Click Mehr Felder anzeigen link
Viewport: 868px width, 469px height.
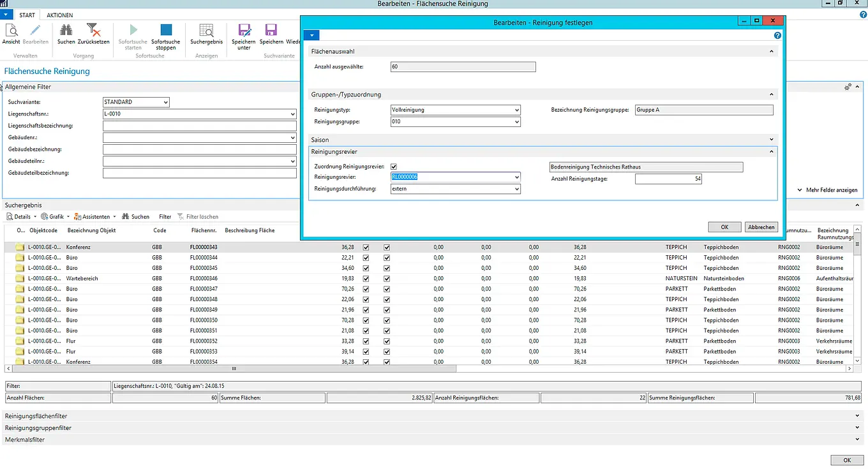click(832, 190)
